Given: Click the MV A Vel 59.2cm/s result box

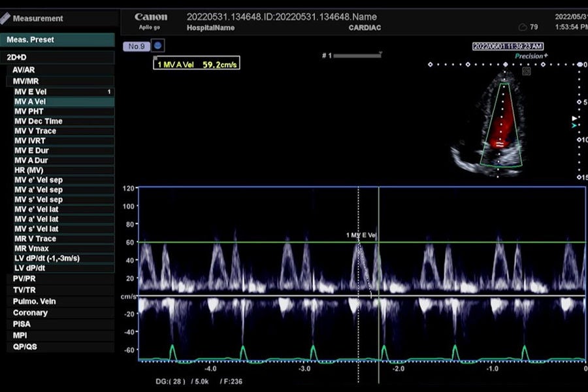Looking at the screenshot, I should (x=197, y=63).
